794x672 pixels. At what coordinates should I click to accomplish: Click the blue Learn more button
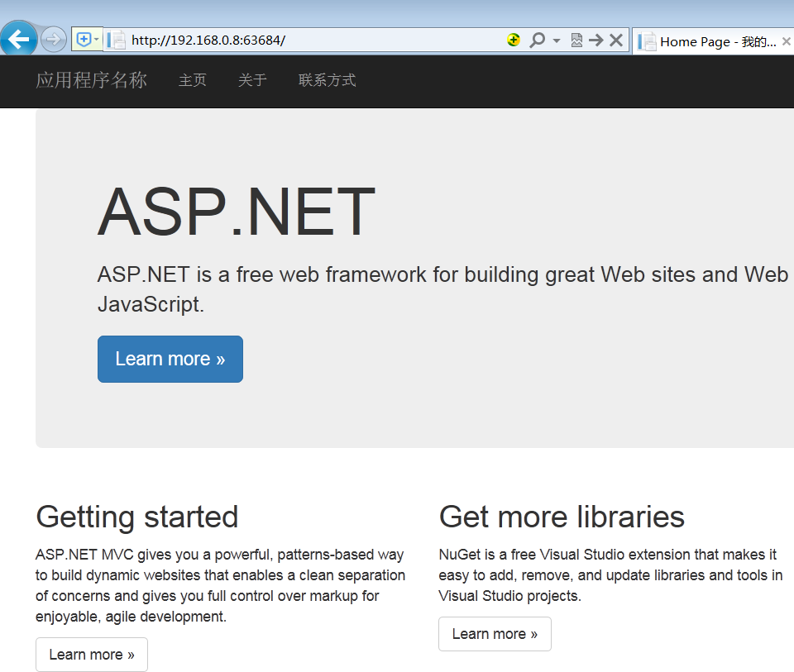[x=170, y=359]
